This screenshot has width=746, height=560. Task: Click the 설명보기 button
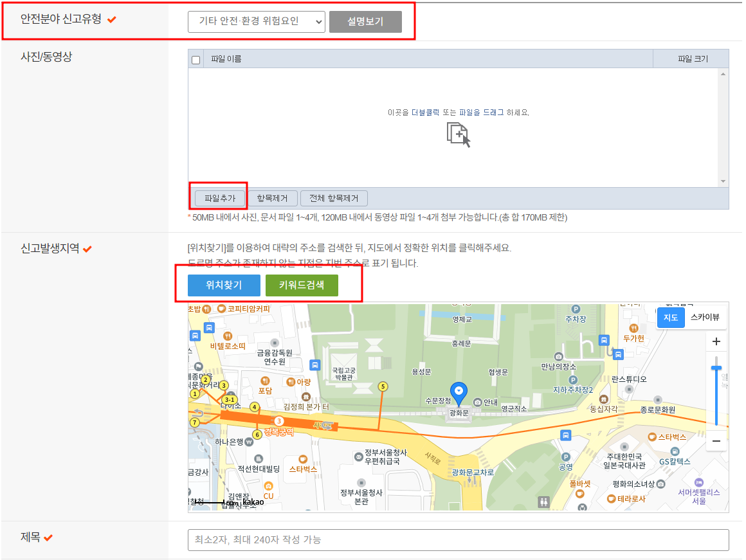[365, 21]
